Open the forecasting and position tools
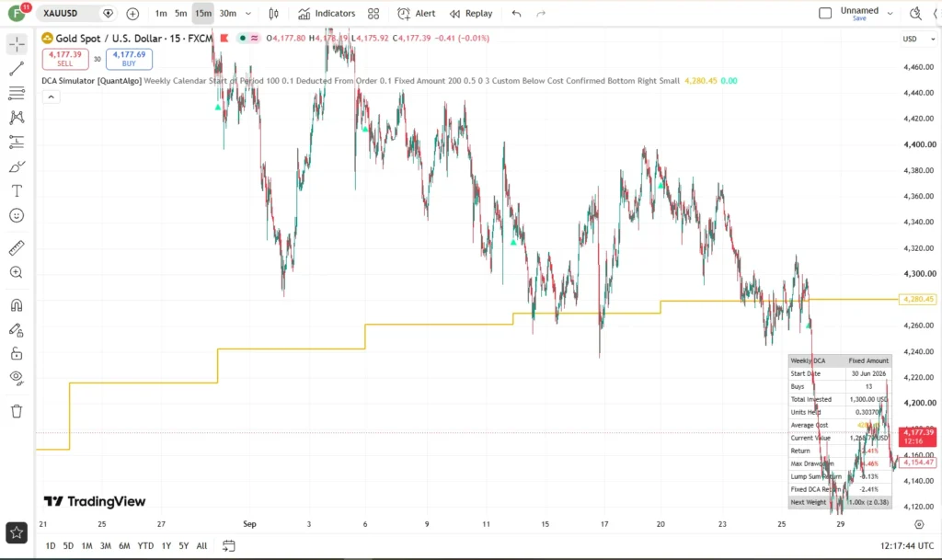Image resolution: width=942 pixels, height=560 pixels. click(17, 142)
